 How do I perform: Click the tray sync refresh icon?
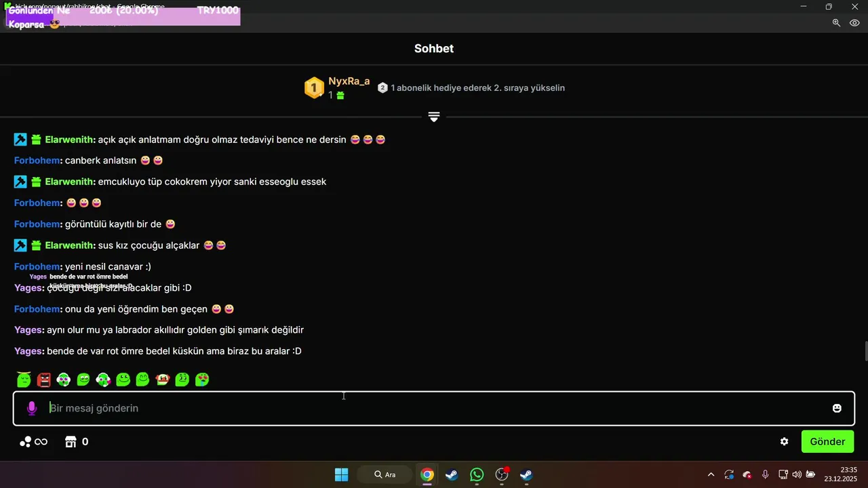[729, 474]
